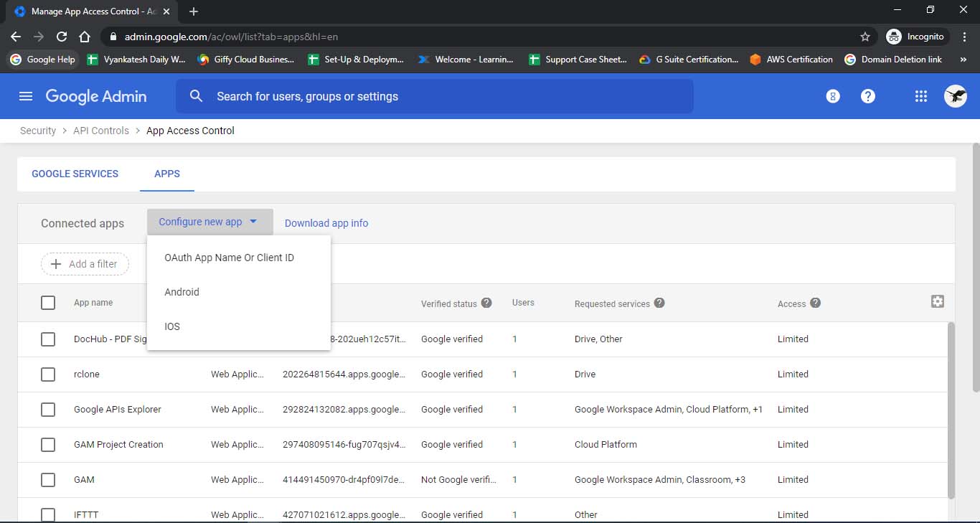The image size is (980, 523).
Task: Check the Google APIs Explorer row checkbox
Action: click(x=48, y=409)
